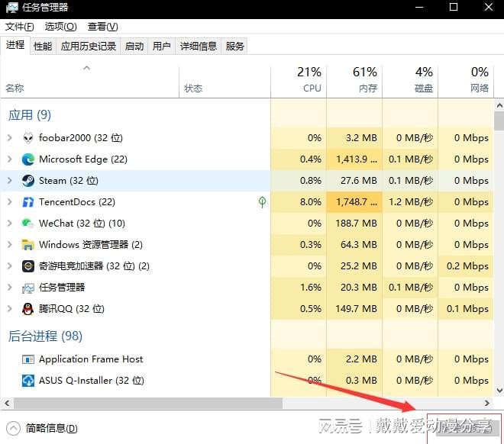This screenshot has height=444, width=504.
Task: Click the Steam app icon
Action: tap(28, 181)
